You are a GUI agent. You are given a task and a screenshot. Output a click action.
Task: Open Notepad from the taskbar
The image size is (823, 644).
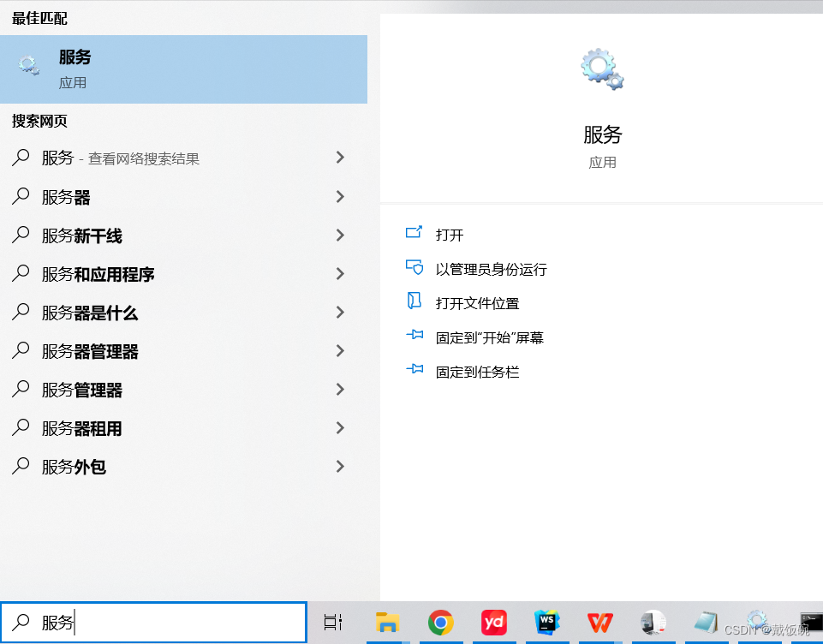click(x=706, y=623)
